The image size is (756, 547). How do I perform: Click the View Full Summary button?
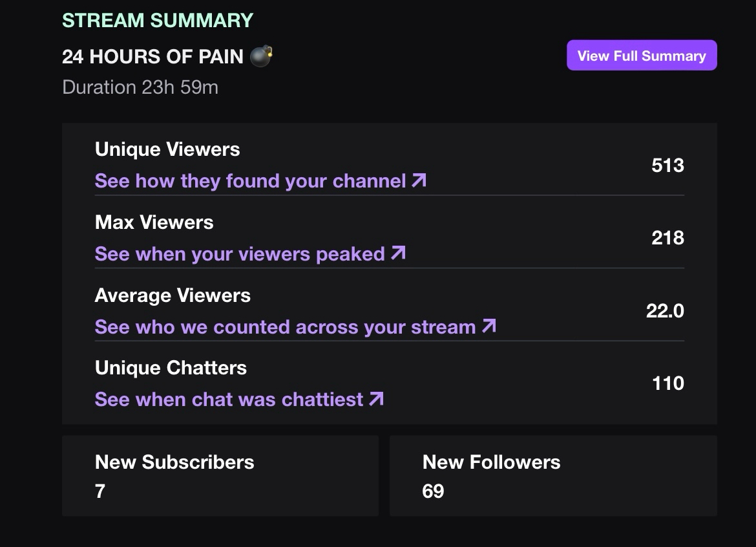coord(642,56)
